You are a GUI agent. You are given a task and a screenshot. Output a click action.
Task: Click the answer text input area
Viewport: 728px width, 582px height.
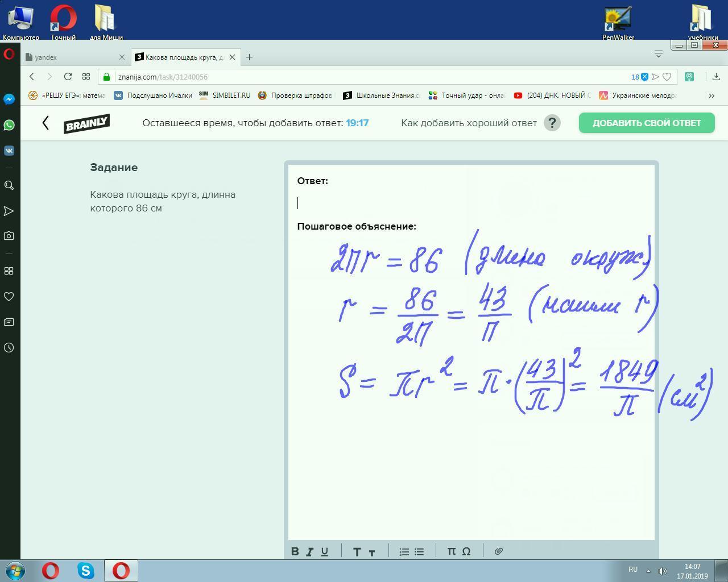(471, 203)
